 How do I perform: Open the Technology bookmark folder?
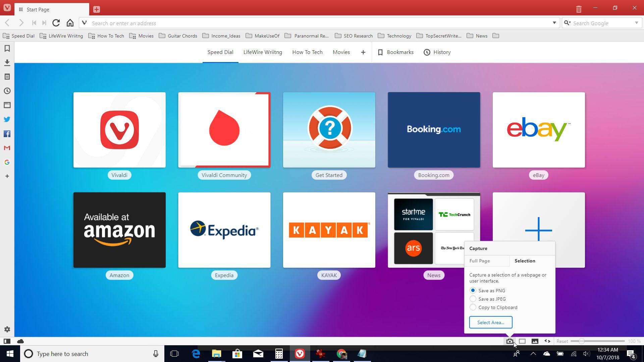pos(394,36)
